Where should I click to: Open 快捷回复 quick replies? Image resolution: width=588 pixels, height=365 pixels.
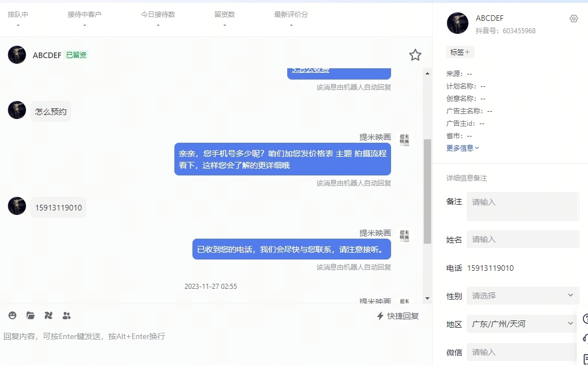pyautogui.click(x=398, y=316)
